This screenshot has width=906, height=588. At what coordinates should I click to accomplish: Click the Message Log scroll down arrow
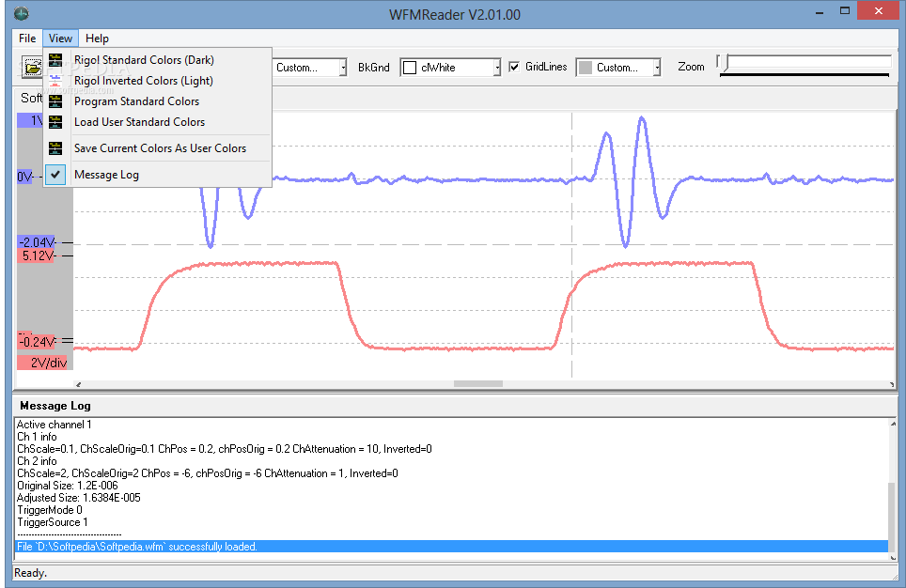(x=893, y=557)
